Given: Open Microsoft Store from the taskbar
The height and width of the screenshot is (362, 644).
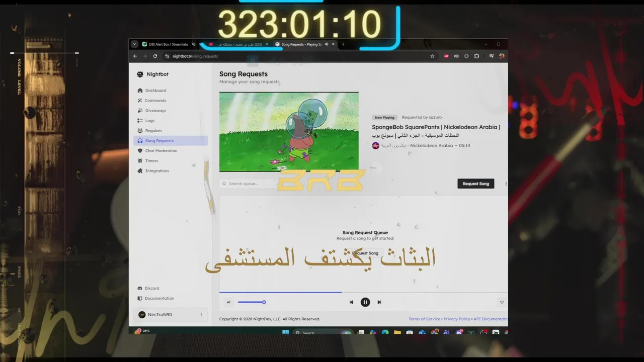Looking at the screenshot, I should [x=410, y=332].
